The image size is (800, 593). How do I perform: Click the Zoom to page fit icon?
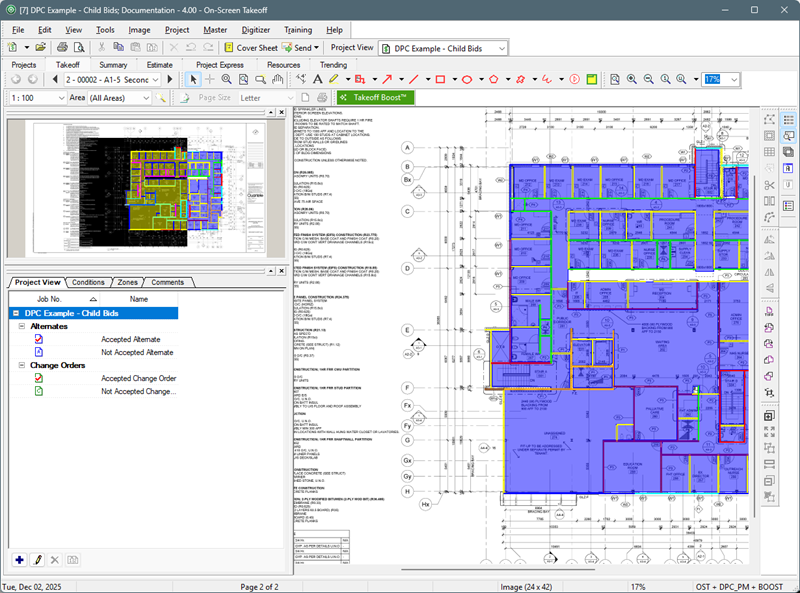tap(615, 79)
